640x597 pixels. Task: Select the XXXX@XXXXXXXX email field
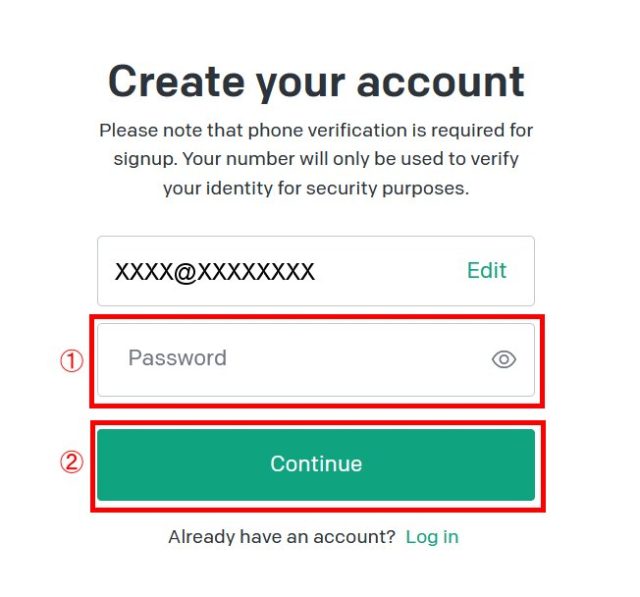(x=280, y=271)
